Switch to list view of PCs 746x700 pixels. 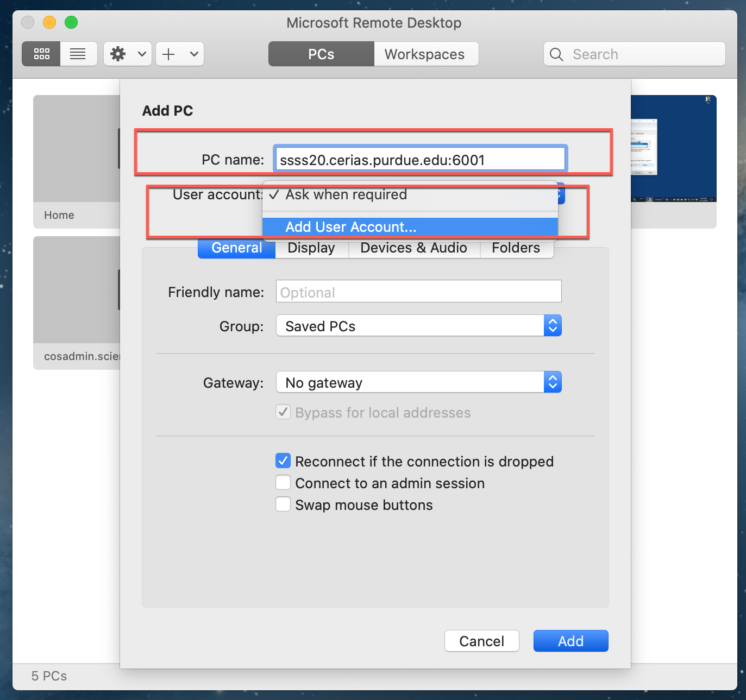[x=78, y=54]
